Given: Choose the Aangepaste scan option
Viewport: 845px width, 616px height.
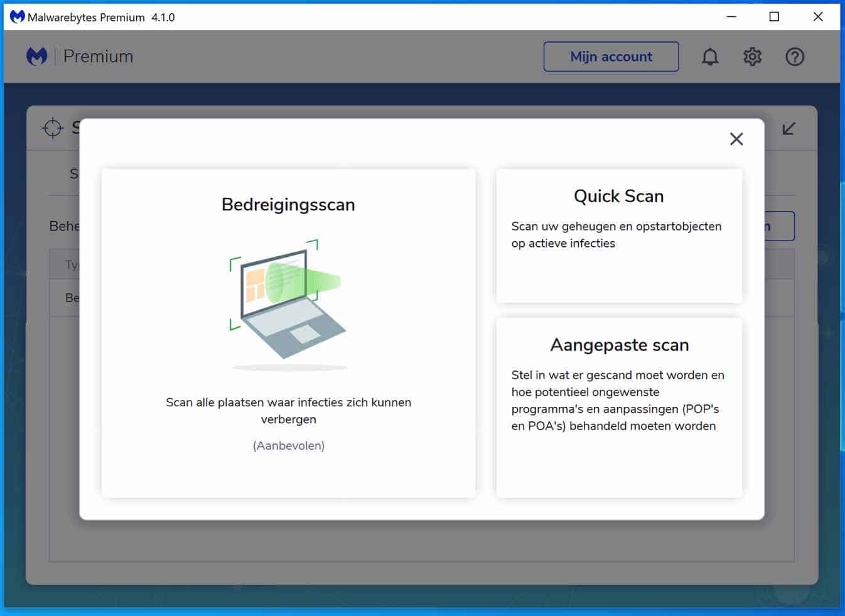Looking at the screenshot, I should tap(619, 408).
